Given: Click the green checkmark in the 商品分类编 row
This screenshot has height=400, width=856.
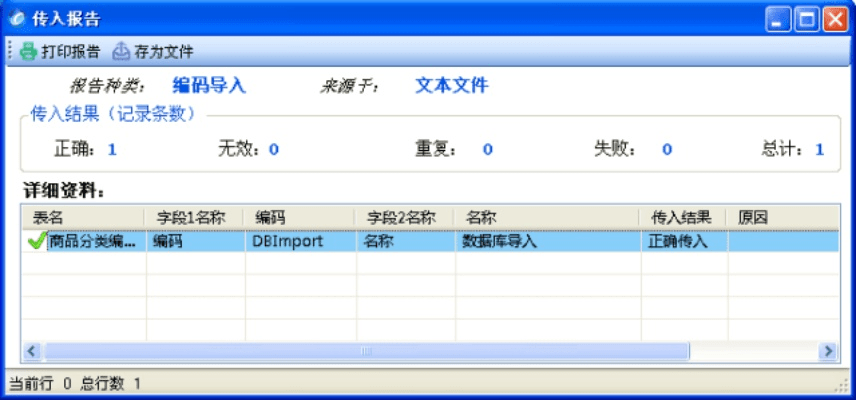Looking at the screenshot, I should pos(37,240).
